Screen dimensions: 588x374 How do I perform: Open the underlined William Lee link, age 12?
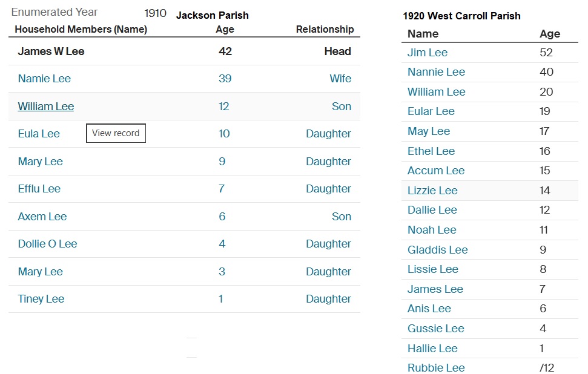(46, 107)
